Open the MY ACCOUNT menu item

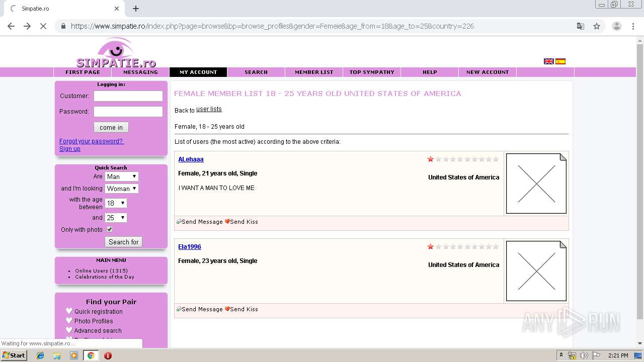[198, 72]
